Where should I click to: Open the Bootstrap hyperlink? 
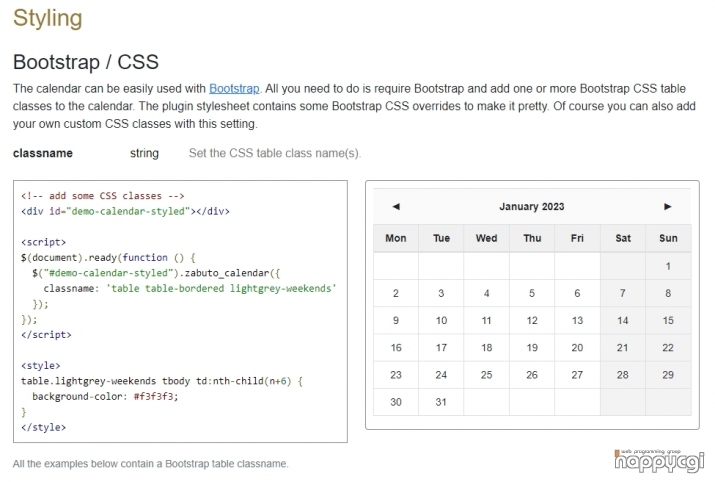click(x=234, y=88)
